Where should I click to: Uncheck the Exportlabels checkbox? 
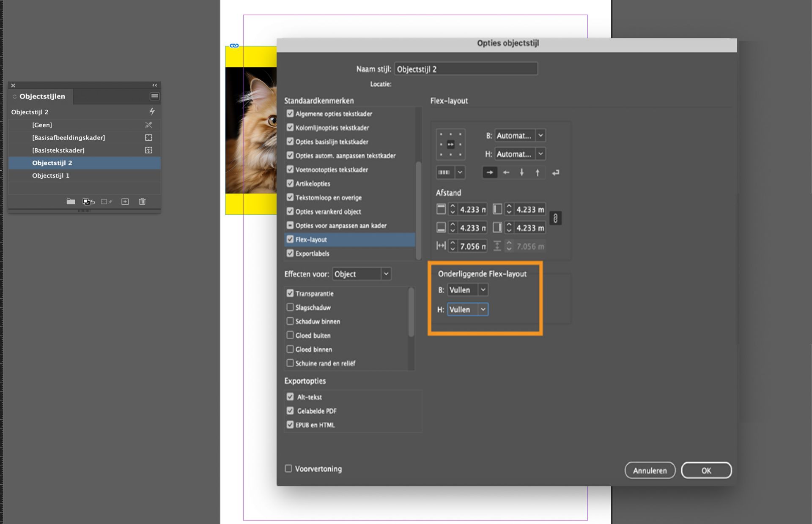pyautogui.click(x=290, y=253)
